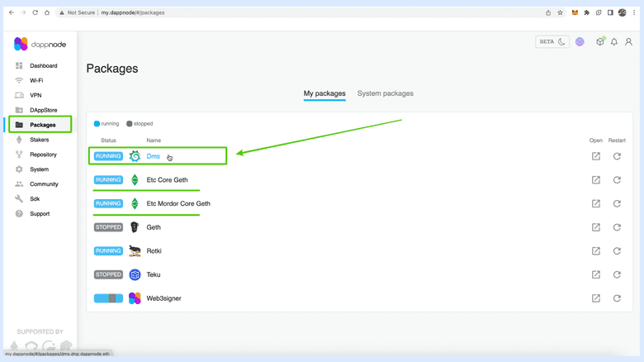Image resolution: width=644 pixels, height=362 pixels.
Task: Click the cube icon in top bar
Action: tap(600, 42)
